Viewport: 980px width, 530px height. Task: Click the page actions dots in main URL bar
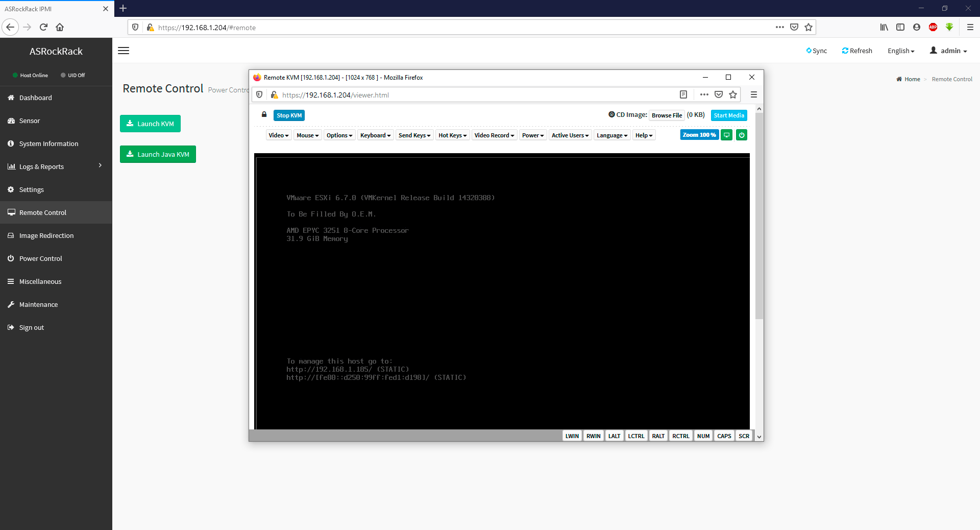[779, 27]
